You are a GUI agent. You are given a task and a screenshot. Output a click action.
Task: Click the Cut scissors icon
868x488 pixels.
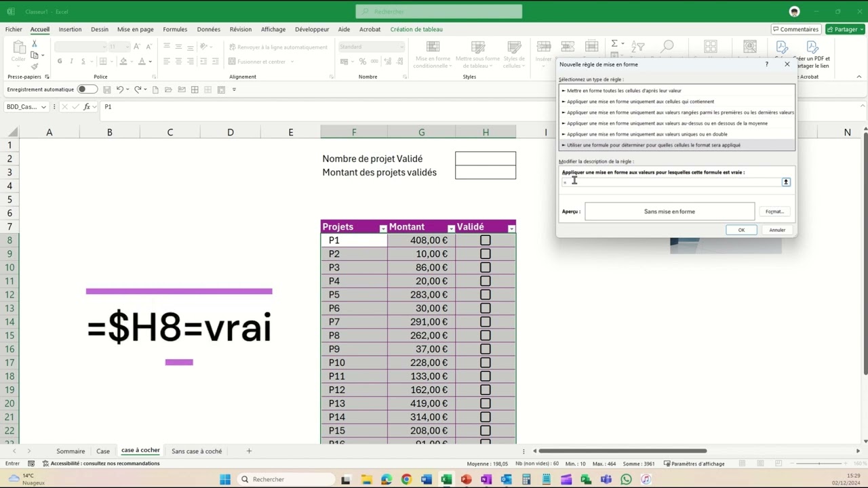35,43
